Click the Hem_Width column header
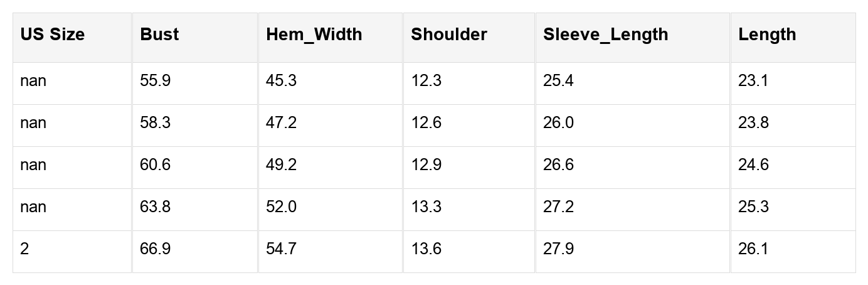This screenshot has width=868, height=285. (314, 35)
